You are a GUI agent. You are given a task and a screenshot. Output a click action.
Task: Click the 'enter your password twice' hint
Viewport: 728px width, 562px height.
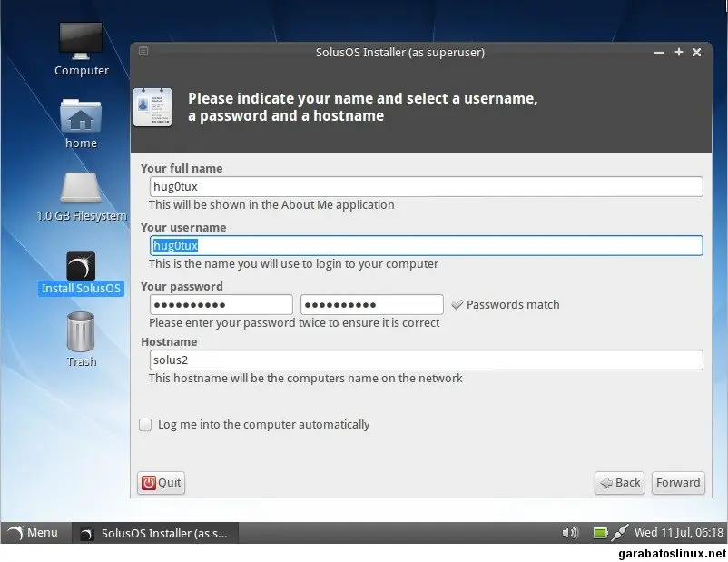point(294,323)
